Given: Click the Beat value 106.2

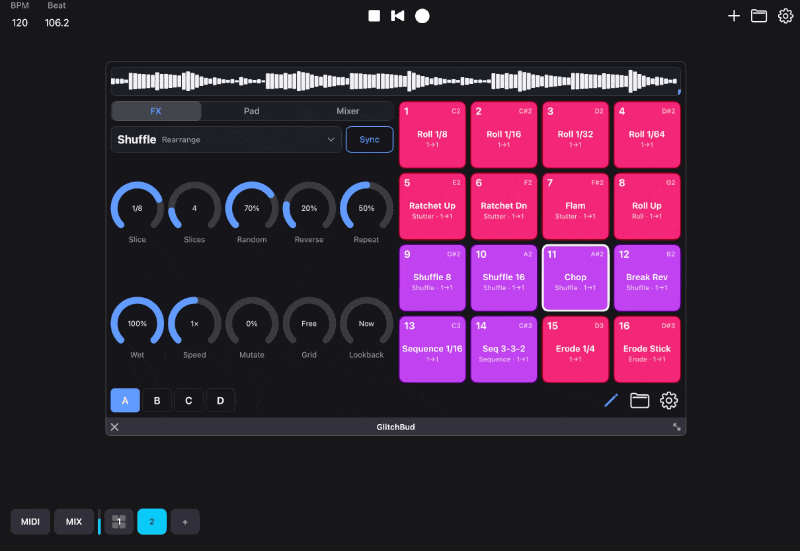Looking at the screenshot, I should [57, 23].
